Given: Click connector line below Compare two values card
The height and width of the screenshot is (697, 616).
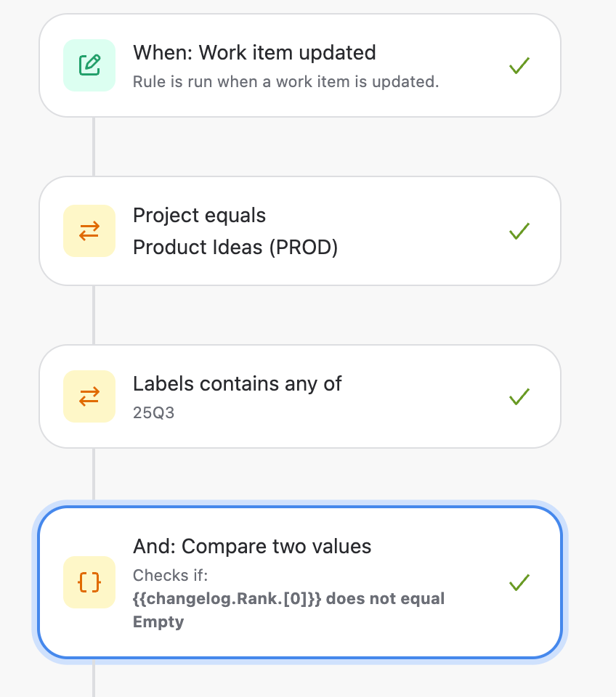Looking at the screenshot, I should [94, 680].
